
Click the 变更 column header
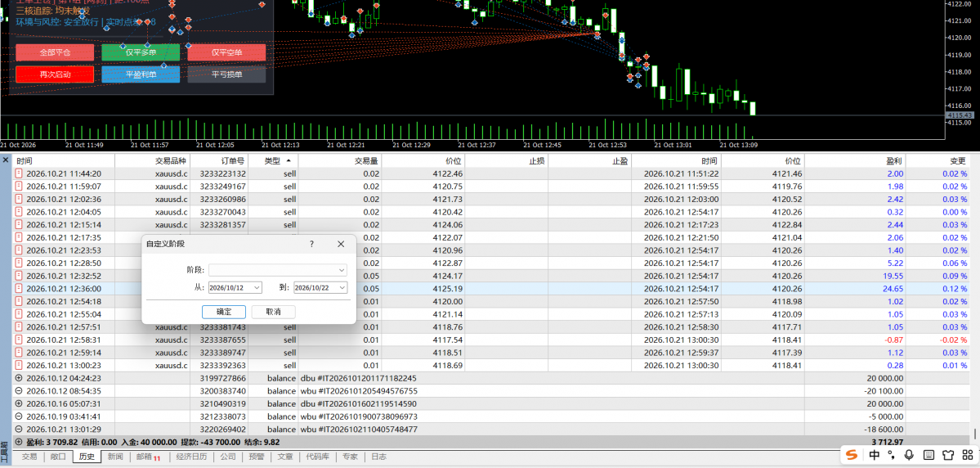pos(938,161)
